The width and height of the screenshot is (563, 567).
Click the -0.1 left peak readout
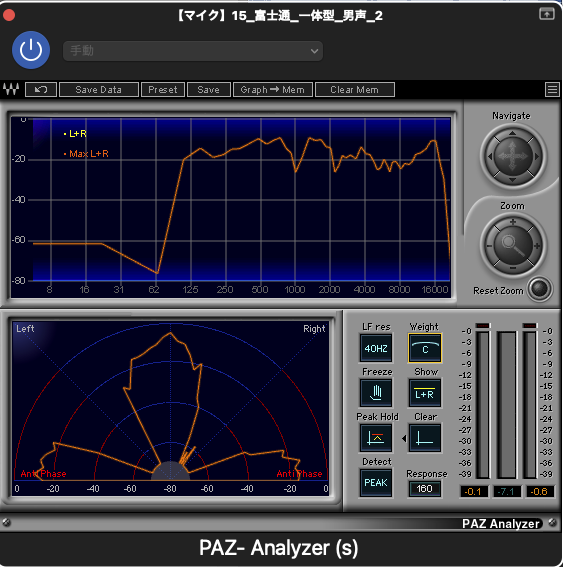473,492
